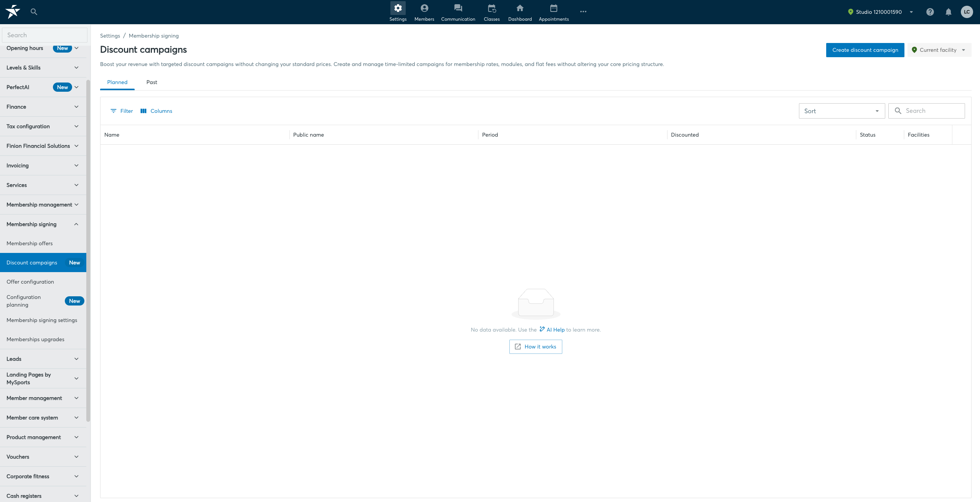
Task: Expand the Membership management section
Action: click(43, 205)
